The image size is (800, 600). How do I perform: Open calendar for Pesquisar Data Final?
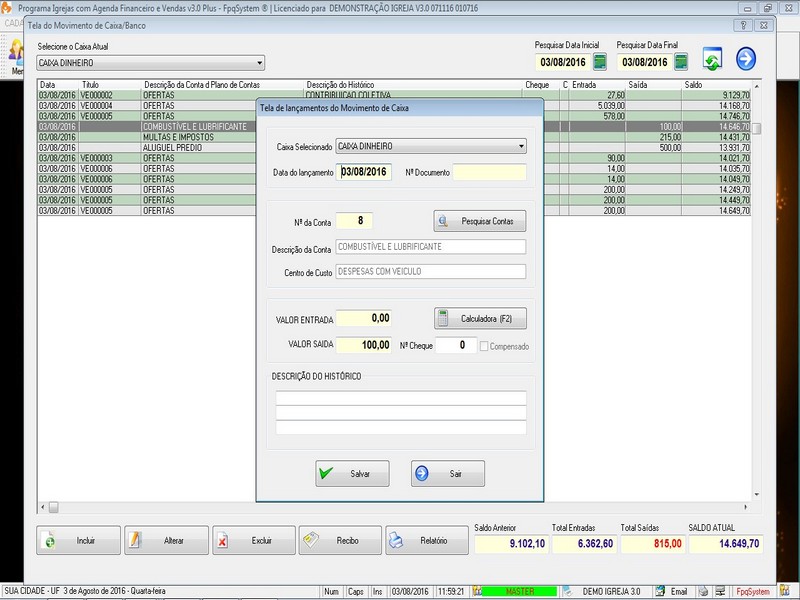click(x=681, y=62)
